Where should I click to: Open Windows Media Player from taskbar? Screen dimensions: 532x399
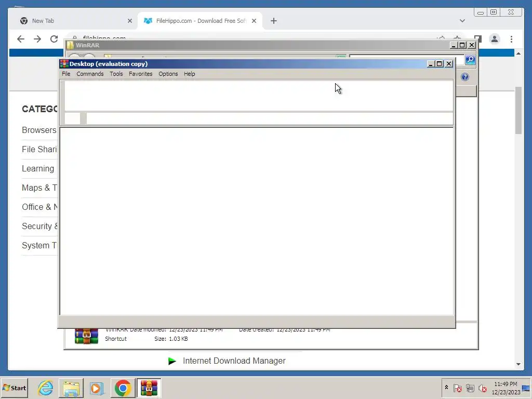click(x=97, y=388)
